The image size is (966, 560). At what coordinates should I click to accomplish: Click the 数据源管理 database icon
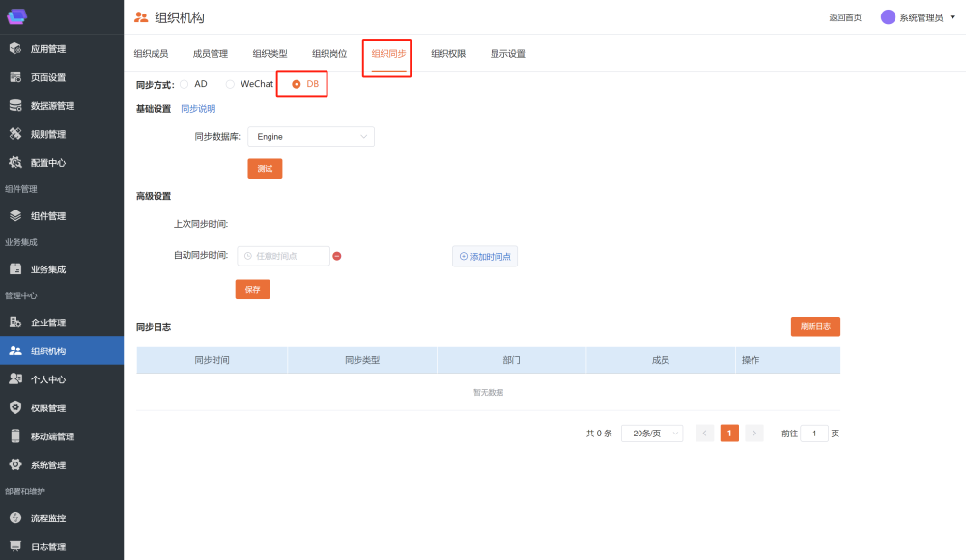coord(15,106)
